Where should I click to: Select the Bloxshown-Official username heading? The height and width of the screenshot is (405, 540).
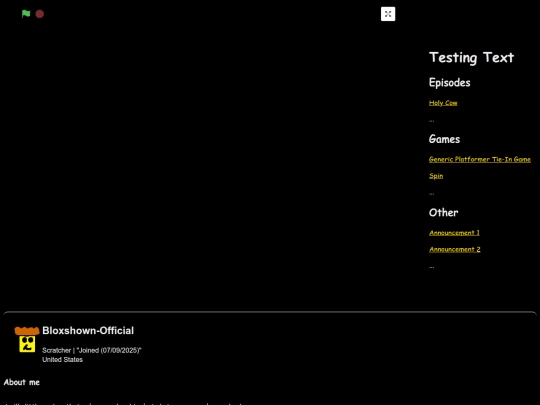tap(88, 331)
